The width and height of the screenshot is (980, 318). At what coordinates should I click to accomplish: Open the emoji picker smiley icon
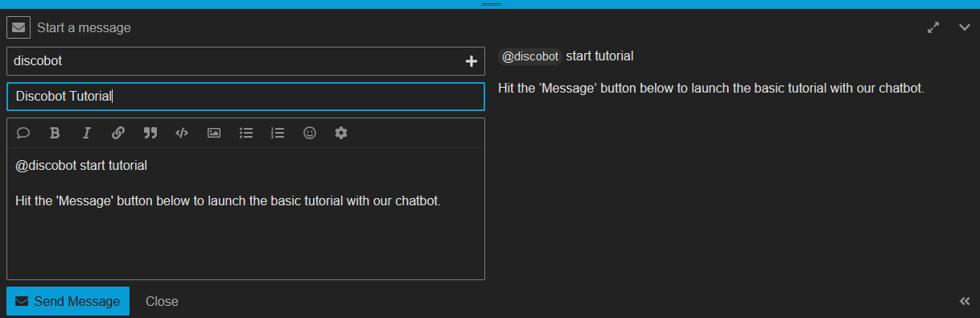[x=310, y=133]
